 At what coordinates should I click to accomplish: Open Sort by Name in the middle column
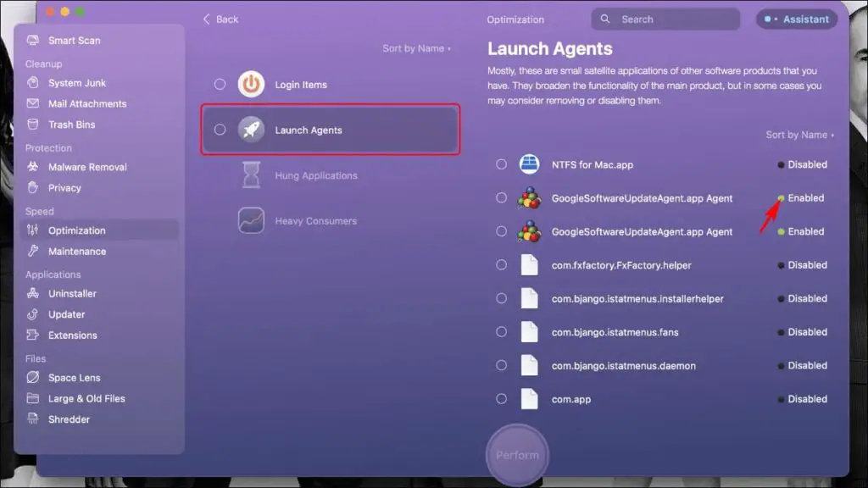(x=417, y=48)
